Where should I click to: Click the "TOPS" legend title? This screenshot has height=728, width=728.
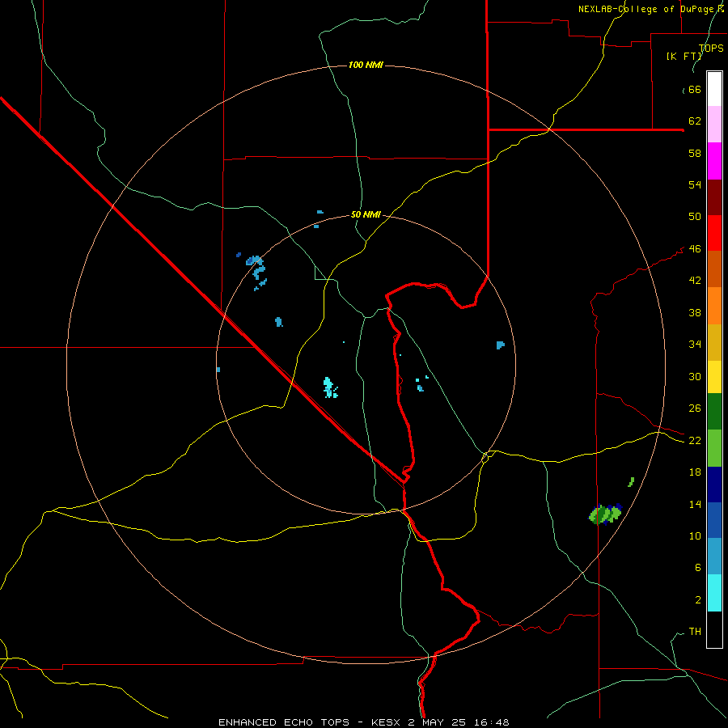[711, 49]
